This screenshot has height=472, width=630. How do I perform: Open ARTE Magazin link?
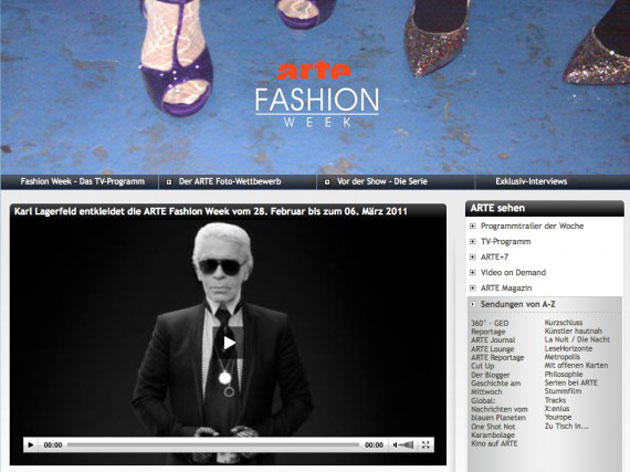(506, 288)
